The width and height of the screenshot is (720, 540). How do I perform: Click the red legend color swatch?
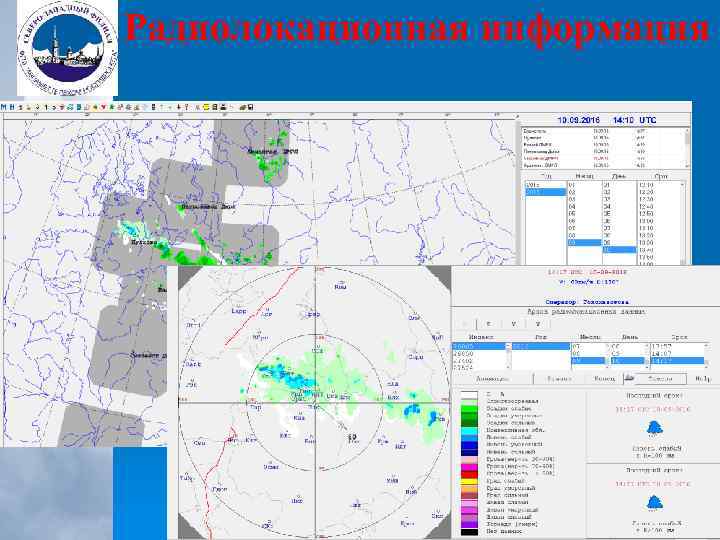click(x=469, y=474)
